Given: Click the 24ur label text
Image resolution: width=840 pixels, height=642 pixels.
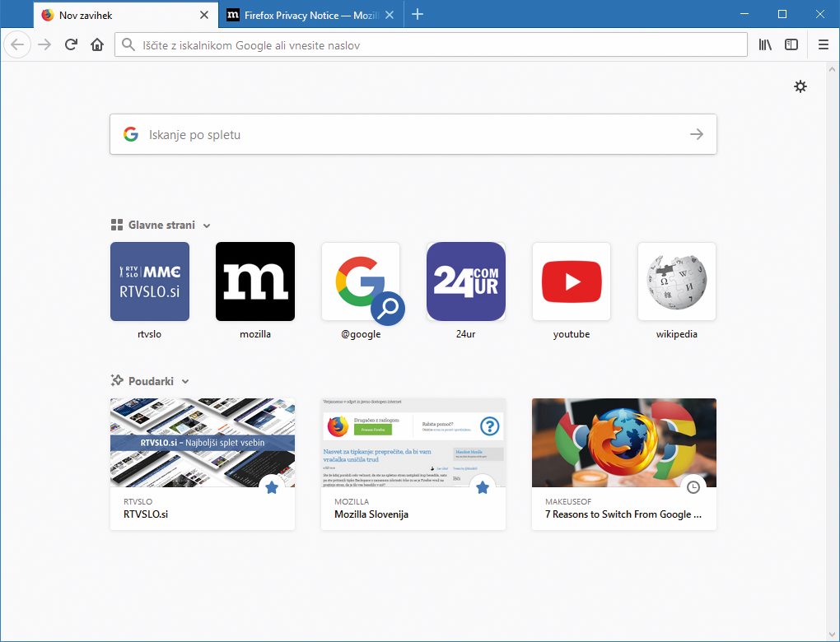Looking at the screenshot, I should [x=465, y=333].
